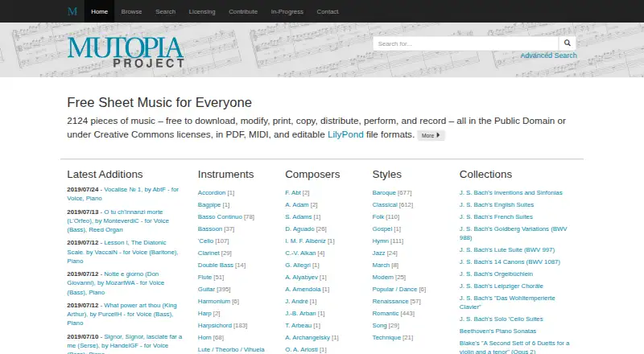
Task: Browse Harmonium pieces
Action: [x=214, y=302]
